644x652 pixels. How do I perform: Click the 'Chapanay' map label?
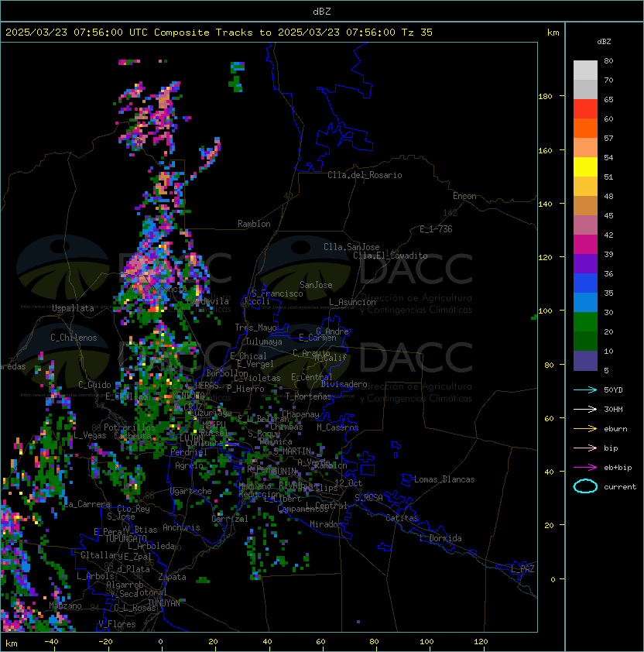pyautogui.click(x=300, y=414)
